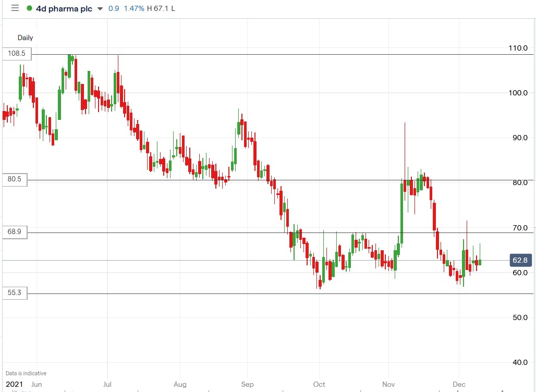
Task: Open the hamburger navigation menu
Action: coord(14,8)
